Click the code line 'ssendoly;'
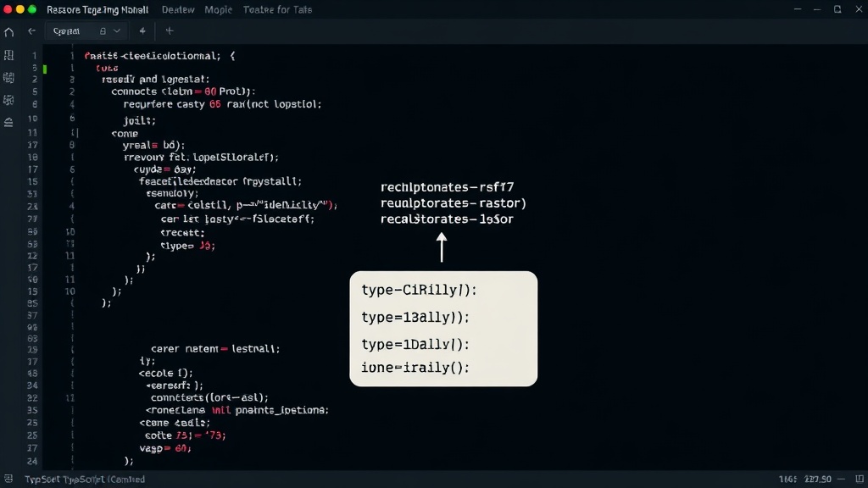868x488 pixels. click(172, 193)
